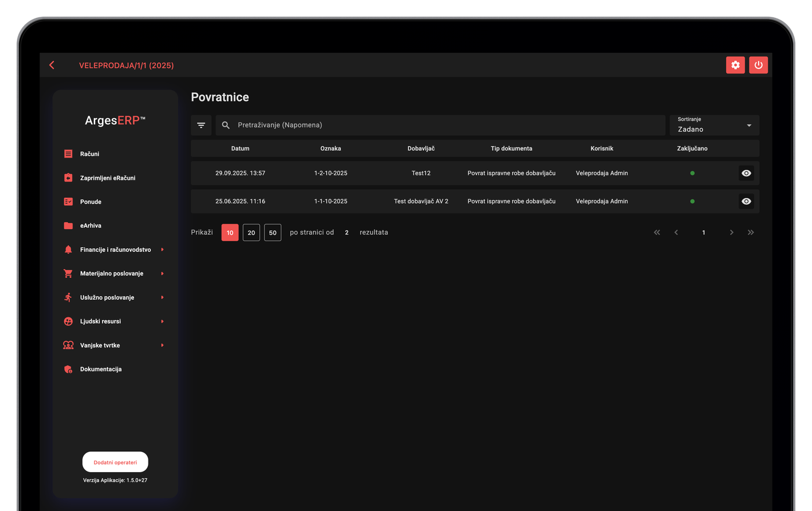Click Veleprodaja Admin in the Test12 row
Screen dimensions: 812x511
(x=602, y=173)
